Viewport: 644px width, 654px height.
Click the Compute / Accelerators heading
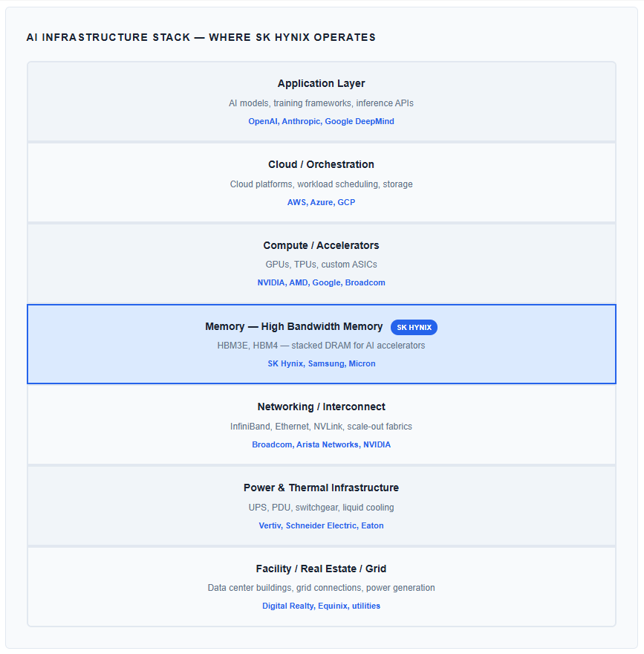pos(321,245)
